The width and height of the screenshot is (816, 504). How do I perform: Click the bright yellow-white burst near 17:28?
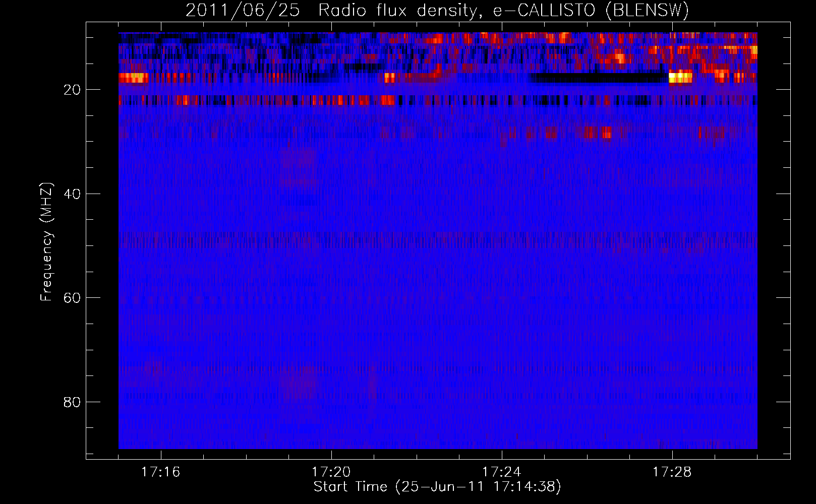(x=680, y=78)
